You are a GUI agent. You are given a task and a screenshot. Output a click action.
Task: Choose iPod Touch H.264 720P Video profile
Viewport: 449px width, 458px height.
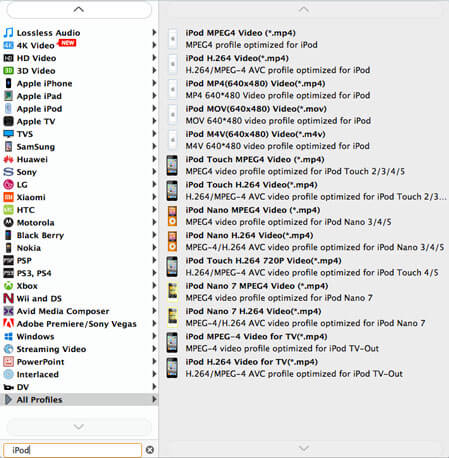(304, 267)
